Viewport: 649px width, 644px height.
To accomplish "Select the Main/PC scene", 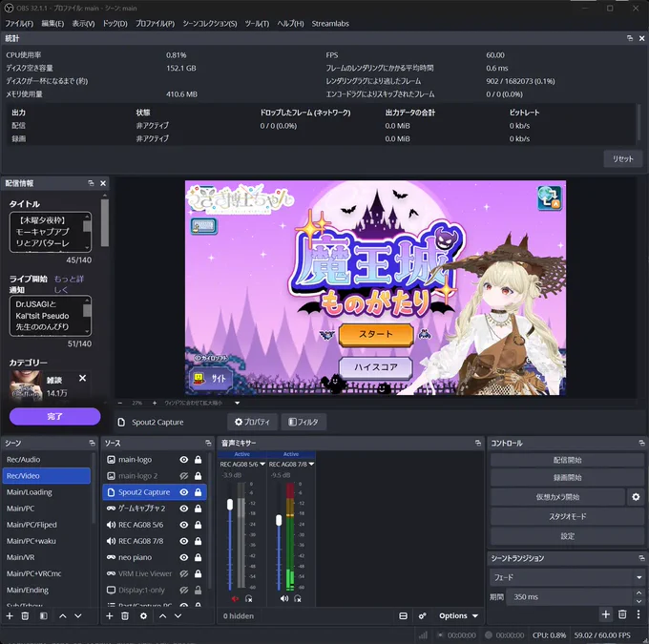I will [x=46, y=509].
